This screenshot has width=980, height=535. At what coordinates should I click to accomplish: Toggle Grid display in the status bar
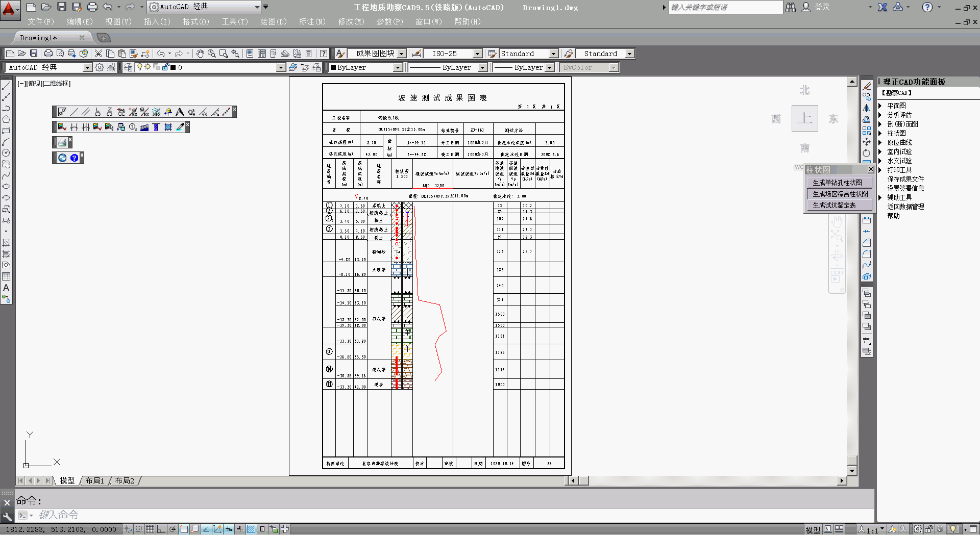coord(150,529)
